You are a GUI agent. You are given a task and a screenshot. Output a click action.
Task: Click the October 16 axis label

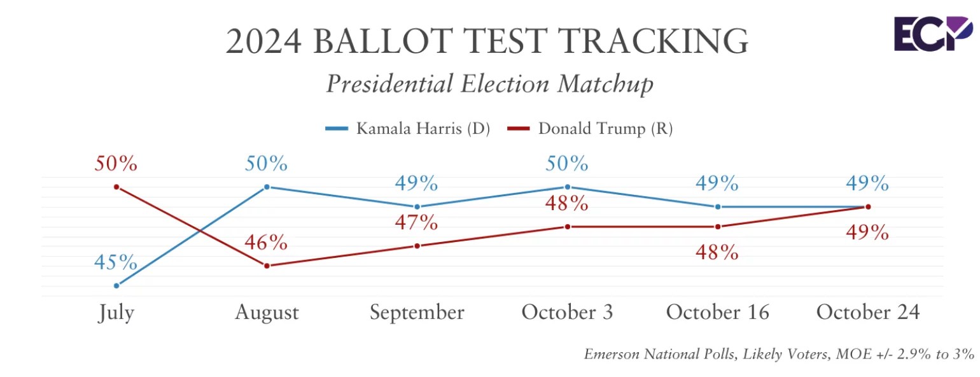coord(718,313)
